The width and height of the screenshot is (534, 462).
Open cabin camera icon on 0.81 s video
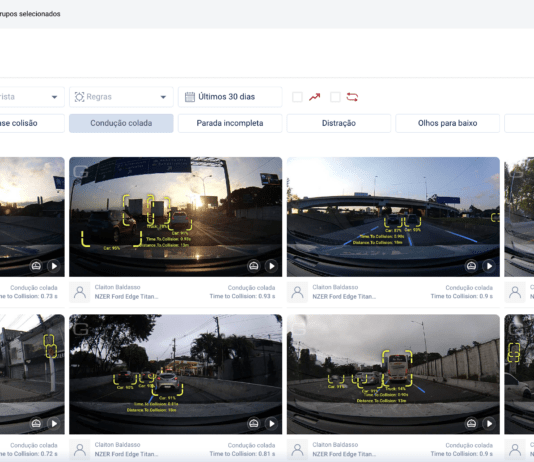(253, 424)
